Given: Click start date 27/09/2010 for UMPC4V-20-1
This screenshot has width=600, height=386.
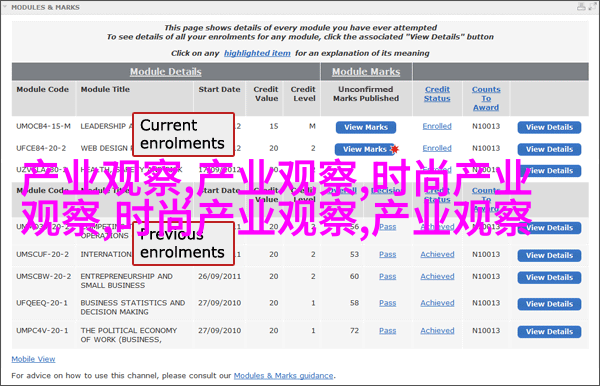Looking at the screenshot, I should pos(219,331).
